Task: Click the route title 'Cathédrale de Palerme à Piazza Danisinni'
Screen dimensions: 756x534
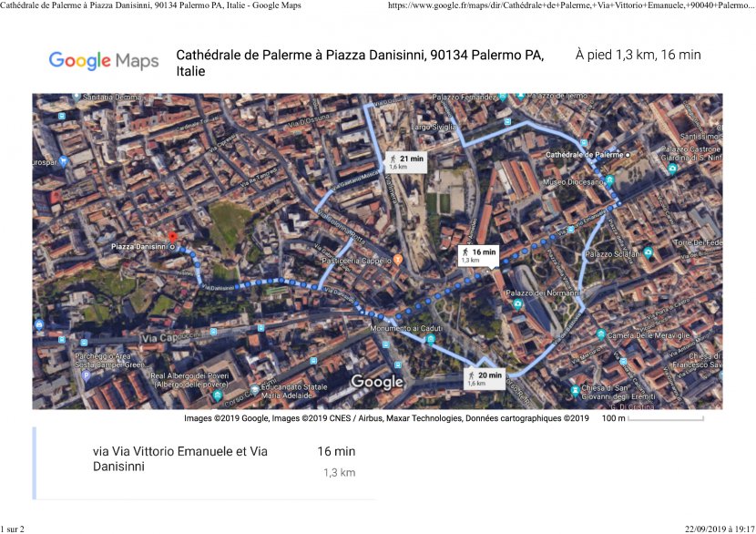Action: 360,63
